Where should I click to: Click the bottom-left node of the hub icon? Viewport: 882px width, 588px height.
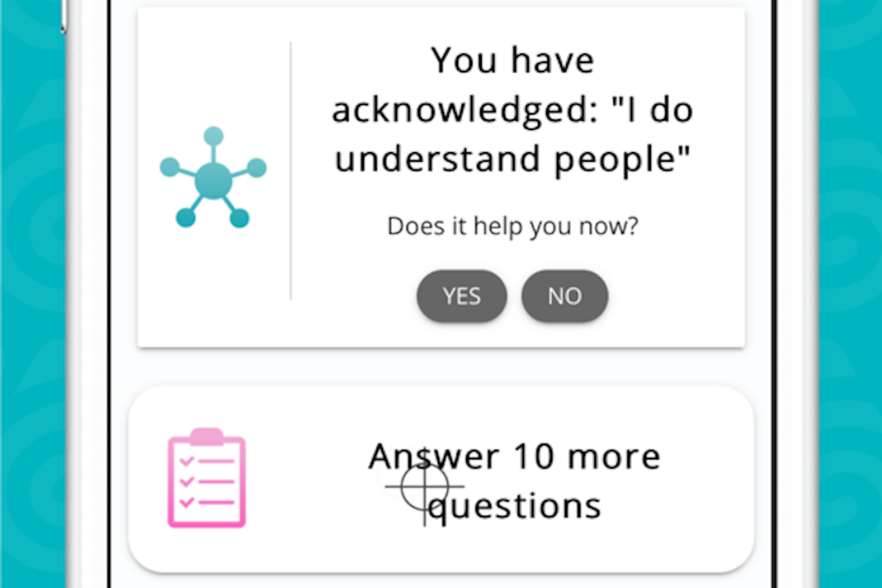point(186,218)
